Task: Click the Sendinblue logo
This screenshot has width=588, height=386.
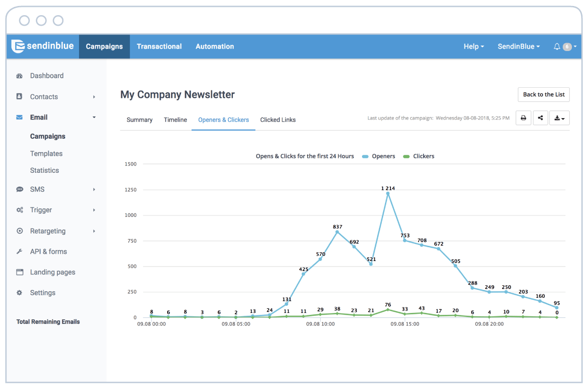Action: pos(43,46)
